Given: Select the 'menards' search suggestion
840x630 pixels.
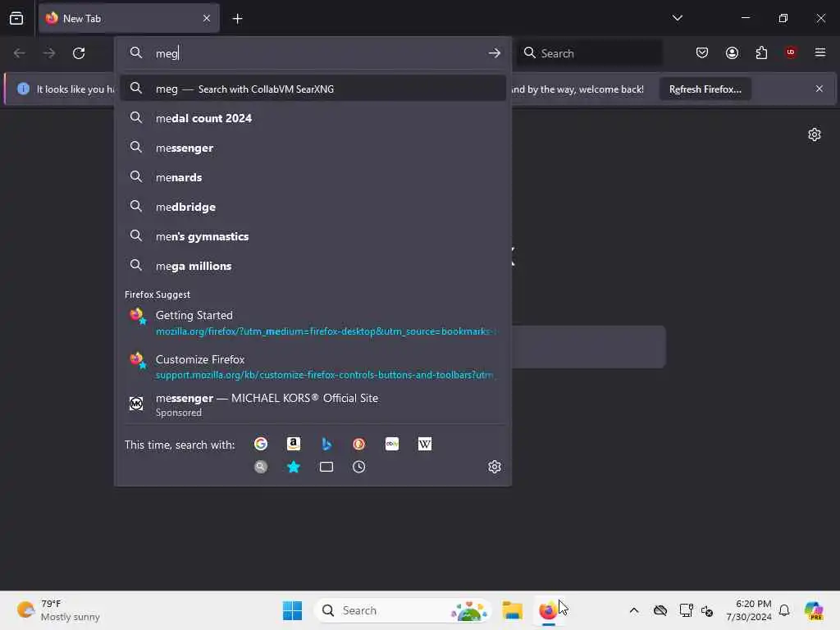Looking at the screenshot, I should (313, 177).
